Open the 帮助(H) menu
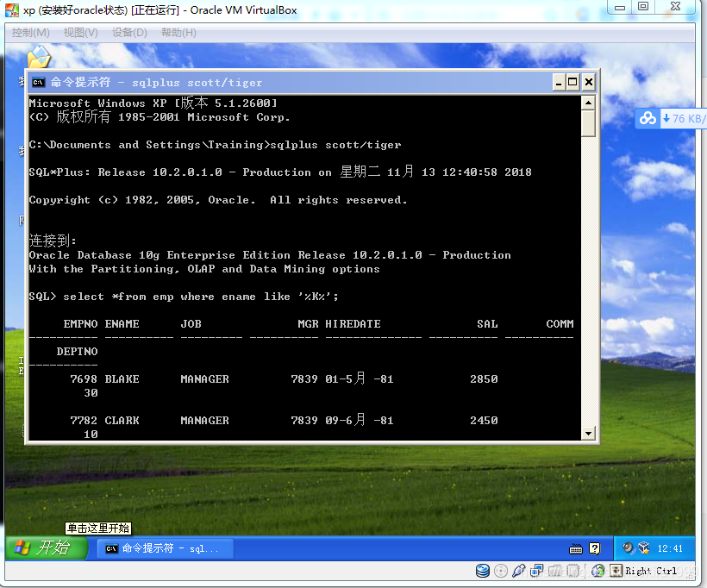This screenshot has width=707, height=588. click(178, 33)
